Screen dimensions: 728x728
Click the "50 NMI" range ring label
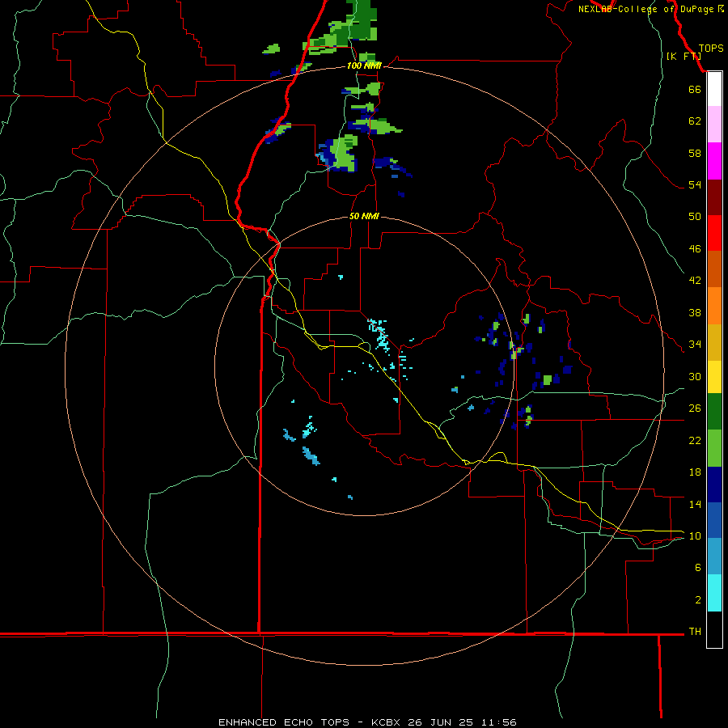click(x=364, y=216)
